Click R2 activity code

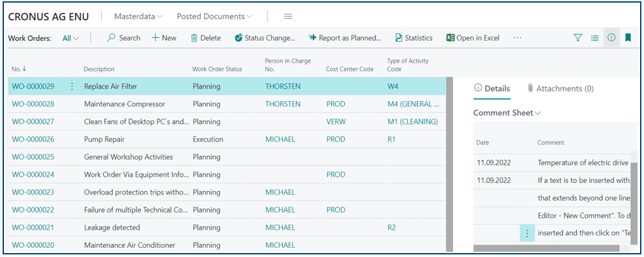click(x=392, y=228)
